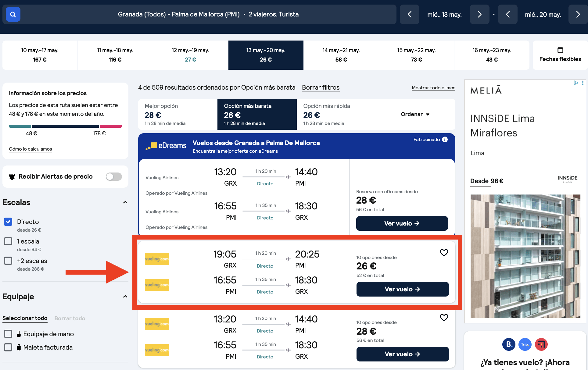The height and width of the screenshot is (370, 588).
Task: Open the Ordenar sort dropdown
Action: click(x=415, y=114)
